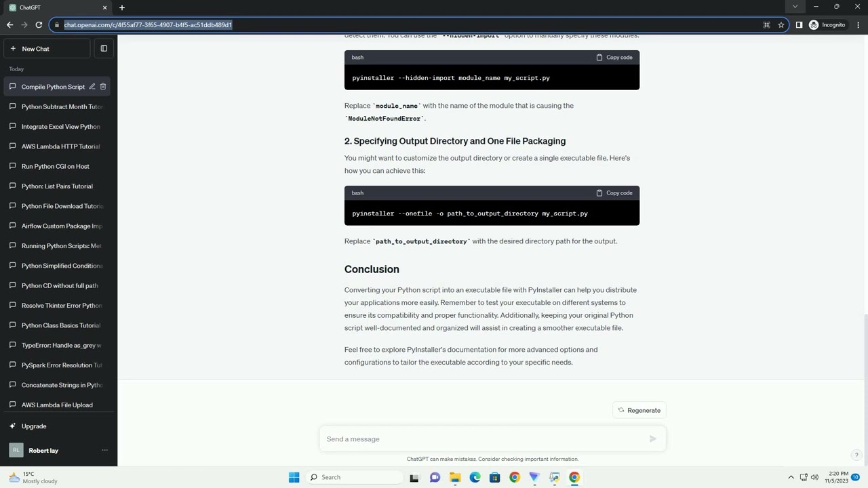The height and width of the screenshot is (488, 868).
Task: Open Python CD without full path chat
Action: (58, 285)
